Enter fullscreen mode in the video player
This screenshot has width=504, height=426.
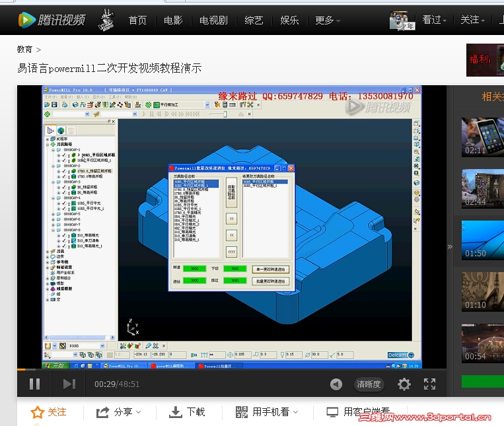coord(430,384)
